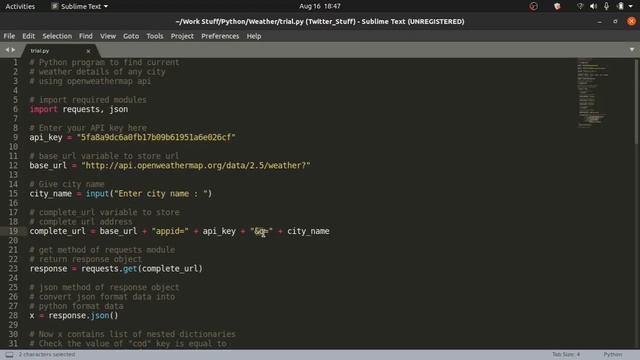Open the Edit menu

pyautogui.click(x=28, y=36)
